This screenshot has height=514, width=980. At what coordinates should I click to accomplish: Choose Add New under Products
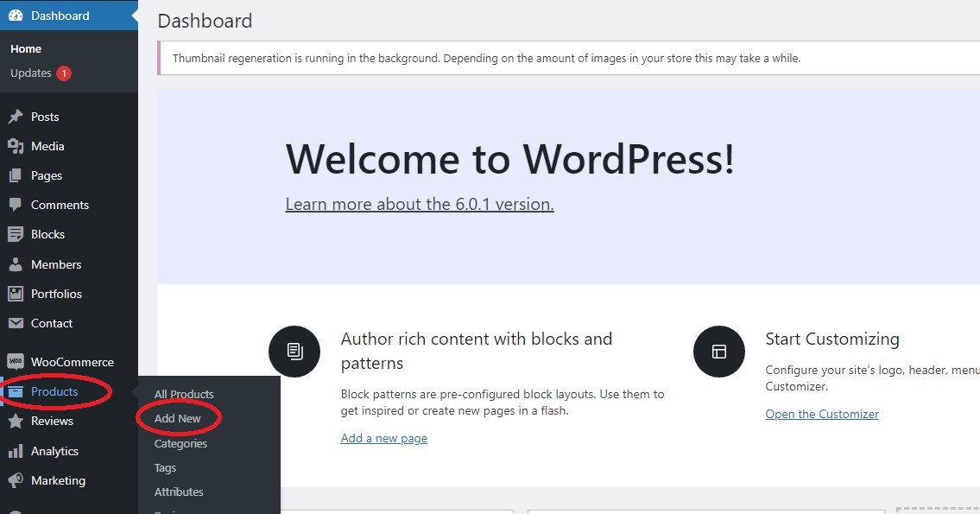(178, 419)
